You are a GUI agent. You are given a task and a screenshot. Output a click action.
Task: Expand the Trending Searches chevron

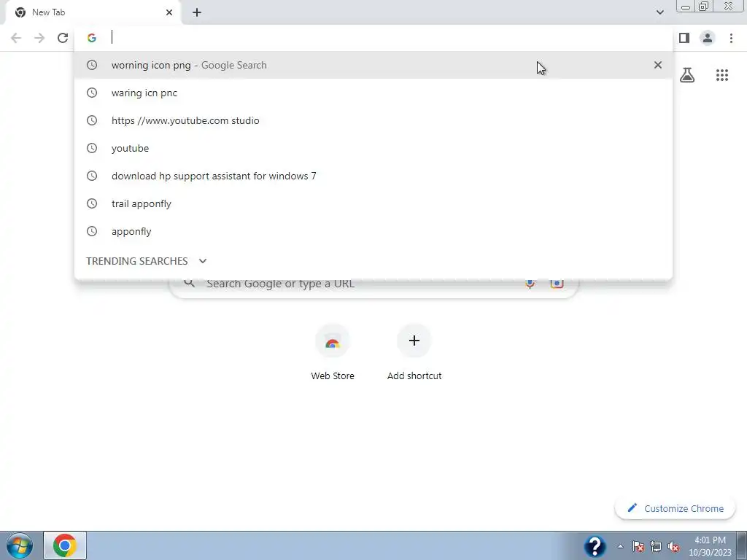pos(203,261)
